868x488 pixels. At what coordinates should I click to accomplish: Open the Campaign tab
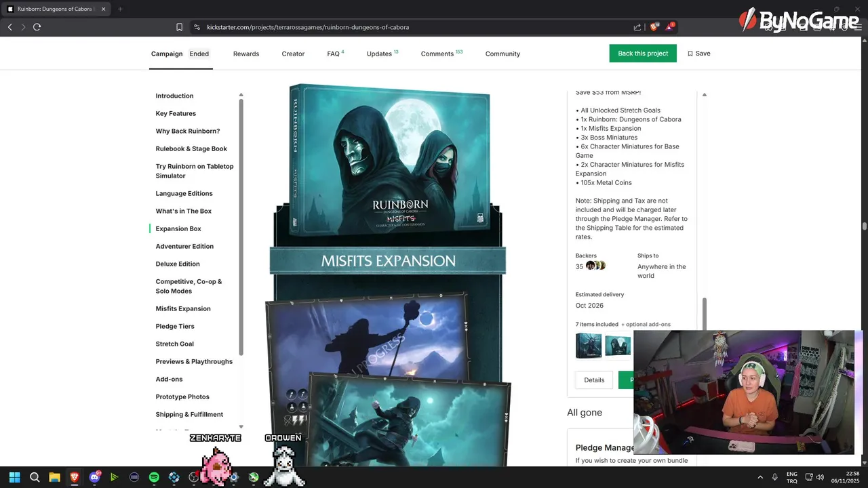(x=167, y=54)
